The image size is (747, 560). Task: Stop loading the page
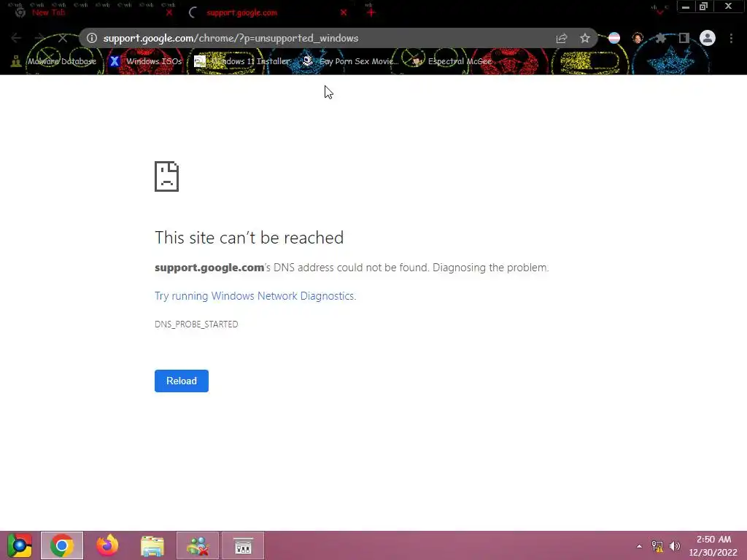(63, 38)
